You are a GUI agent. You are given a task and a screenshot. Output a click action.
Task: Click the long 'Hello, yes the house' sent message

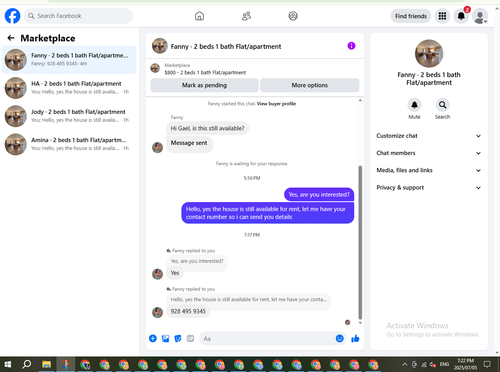point(268,213)
